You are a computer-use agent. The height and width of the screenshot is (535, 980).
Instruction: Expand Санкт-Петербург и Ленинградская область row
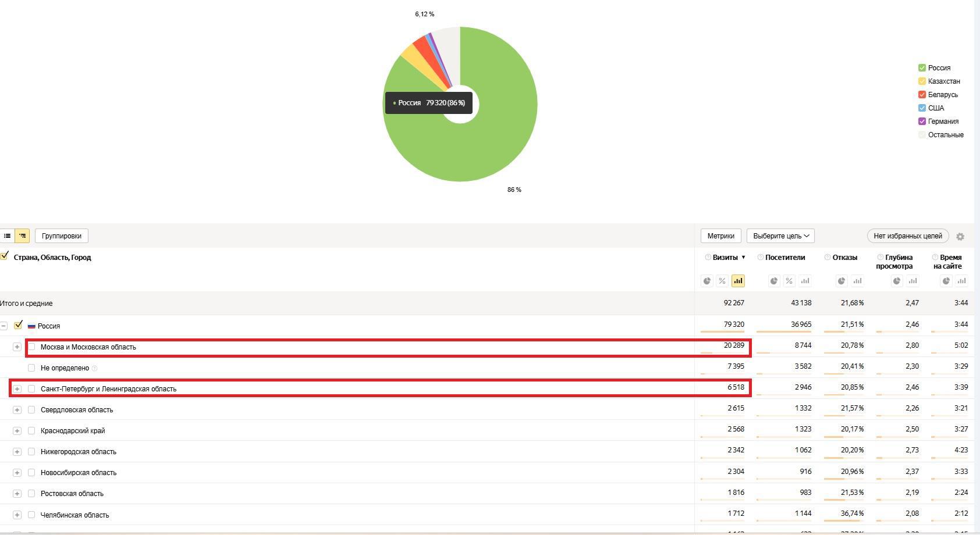coord(17,389)
